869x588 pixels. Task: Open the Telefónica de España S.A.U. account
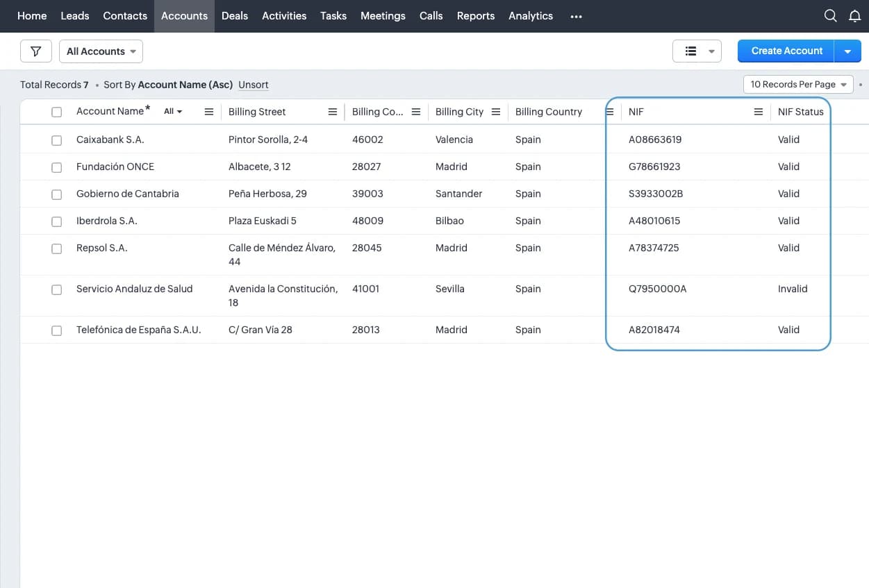tap(139, 330)
